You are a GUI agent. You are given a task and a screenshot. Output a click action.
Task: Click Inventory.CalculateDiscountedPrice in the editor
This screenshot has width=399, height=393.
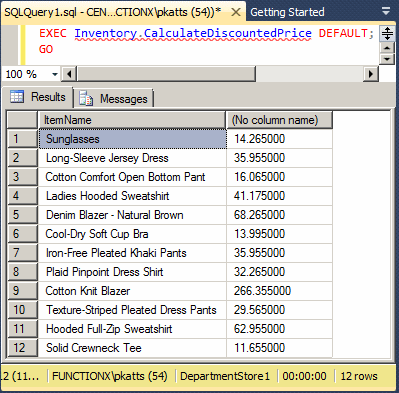pyautogui.click(x=193, y=33)
